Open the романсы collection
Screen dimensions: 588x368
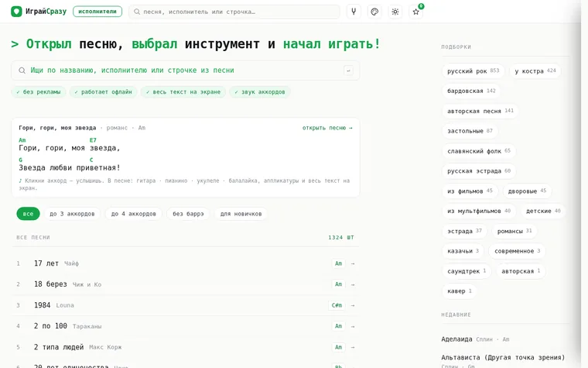point(514,231)
